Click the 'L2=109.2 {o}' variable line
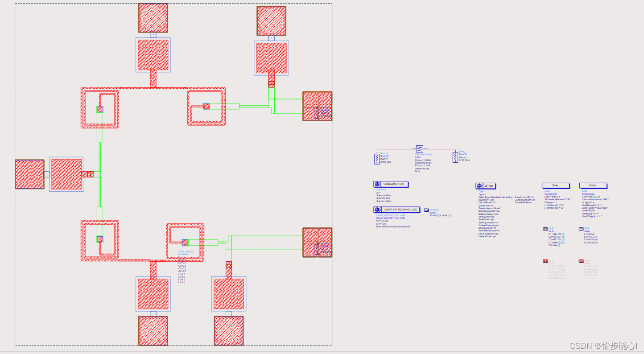Screen dimensions: 644x354 [590, 237]
